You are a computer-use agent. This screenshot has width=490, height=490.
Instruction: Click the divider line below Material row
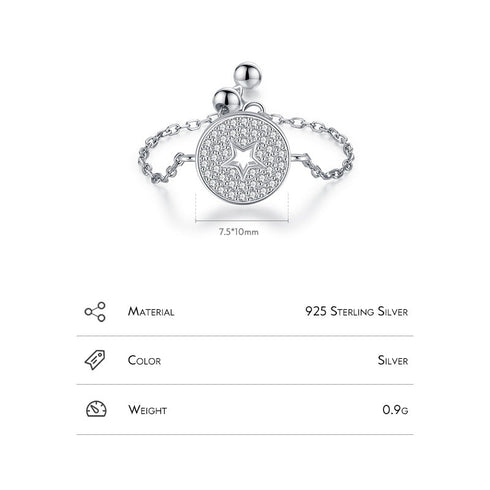(x=245, y=336)
